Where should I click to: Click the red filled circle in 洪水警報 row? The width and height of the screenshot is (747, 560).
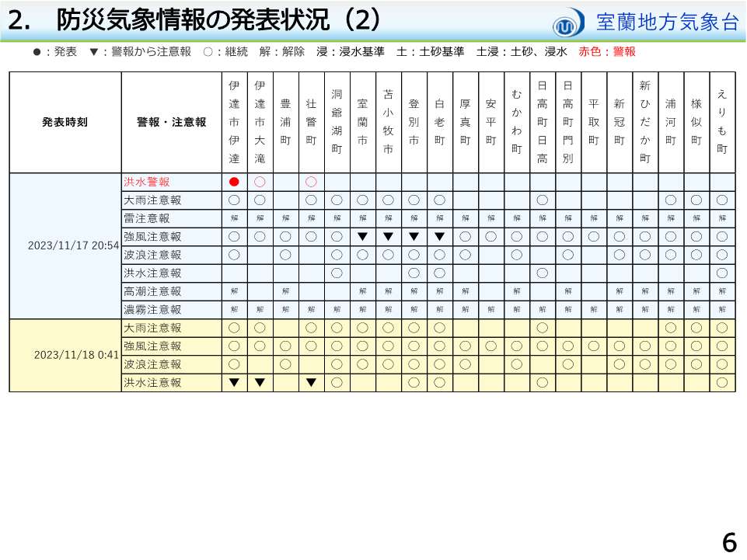tap(234, 182)
